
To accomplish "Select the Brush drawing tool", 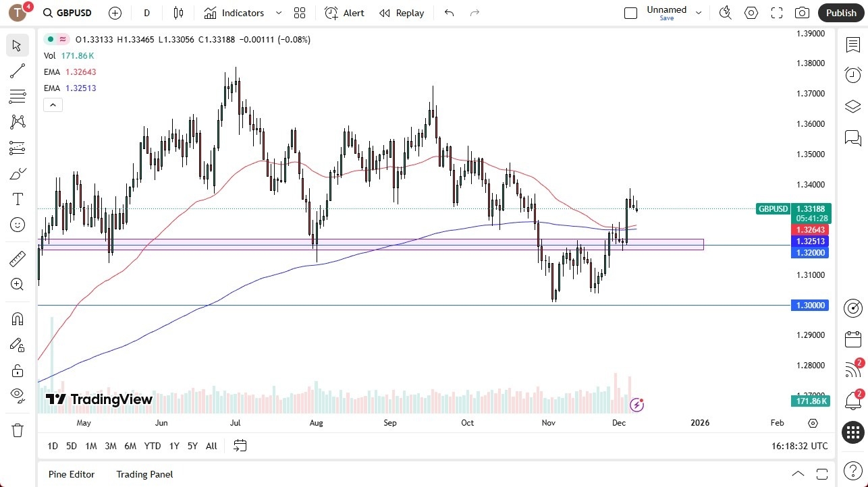I will [18, 173].
